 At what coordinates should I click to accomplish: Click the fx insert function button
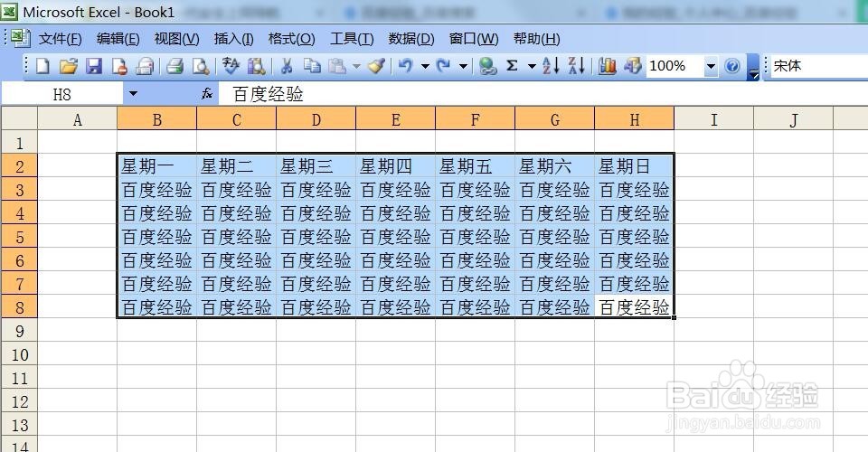coord(207,93)
